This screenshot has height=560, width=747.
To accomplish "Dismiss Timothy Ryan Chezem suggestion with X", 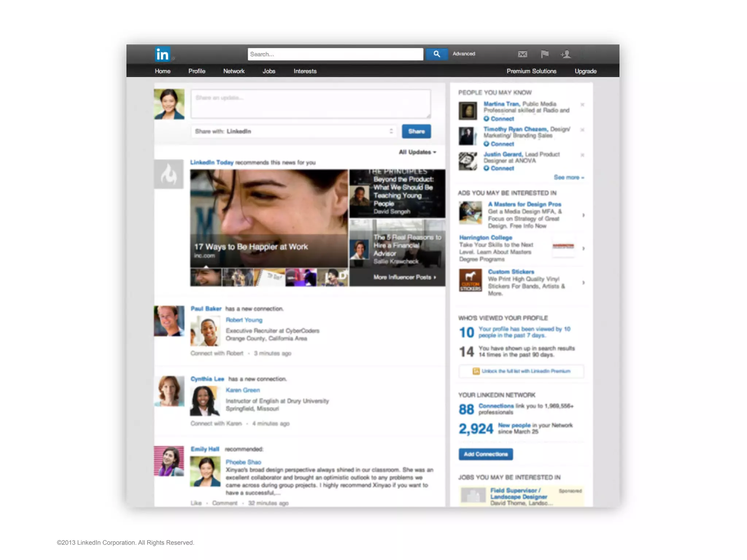I will 582,130.
